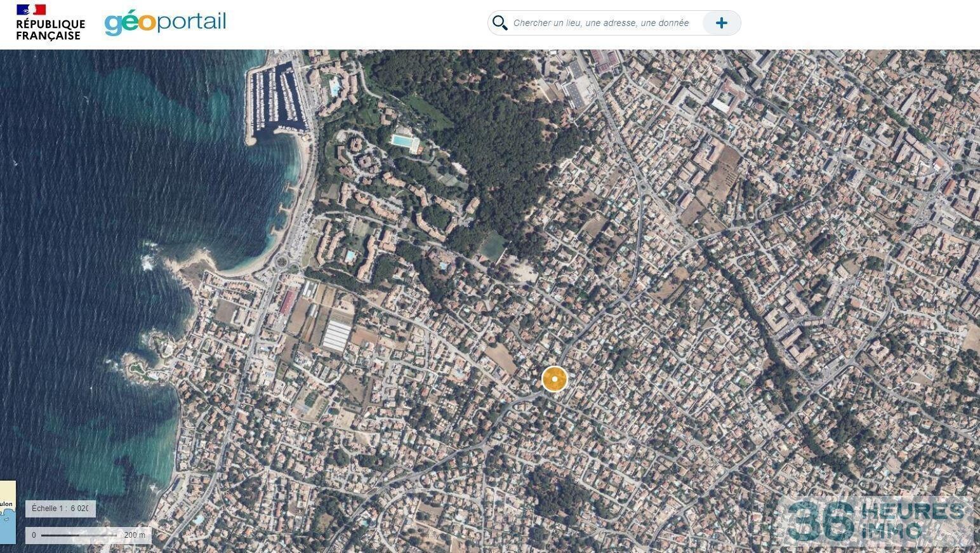980x553 pixels.
Task: Click the white striped greenhouse roof
Action: (336, 335)
